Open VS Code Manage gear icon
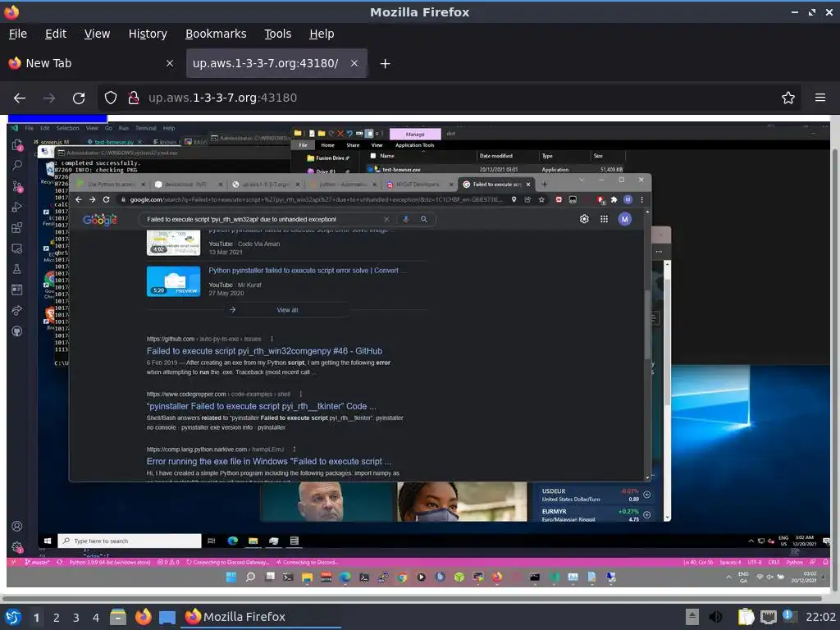 (17, 547)
